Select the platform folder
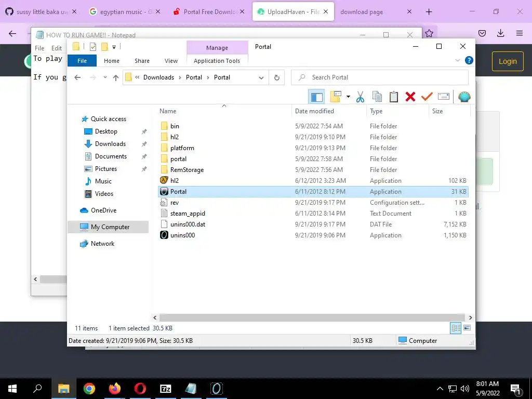Screen dimensions: 532x399 pyautogui.click(x=313, y=148)
